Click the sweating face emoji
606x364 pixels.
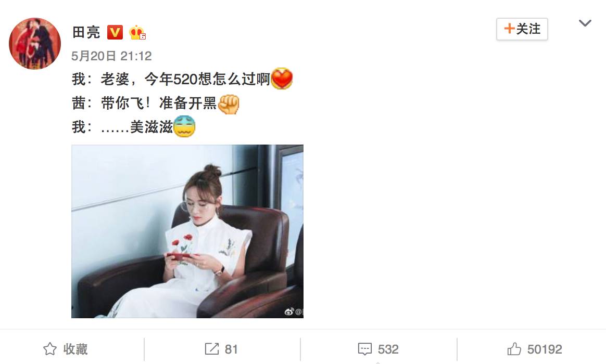point(184,126)
